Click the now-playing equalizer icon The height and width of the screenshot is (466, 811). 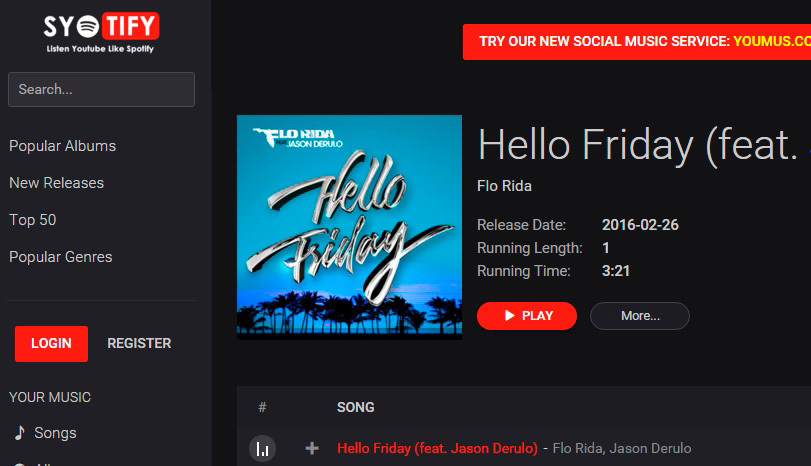pos(262,449)
